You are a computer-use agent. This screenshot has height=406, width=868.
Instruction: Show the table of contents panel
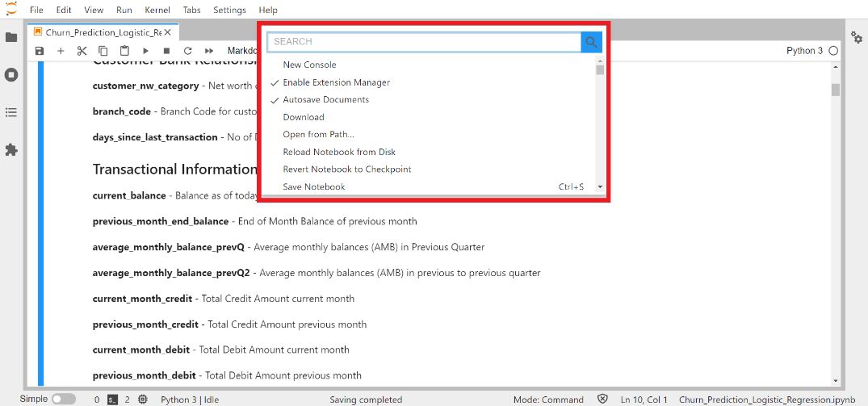click(11, 112)
